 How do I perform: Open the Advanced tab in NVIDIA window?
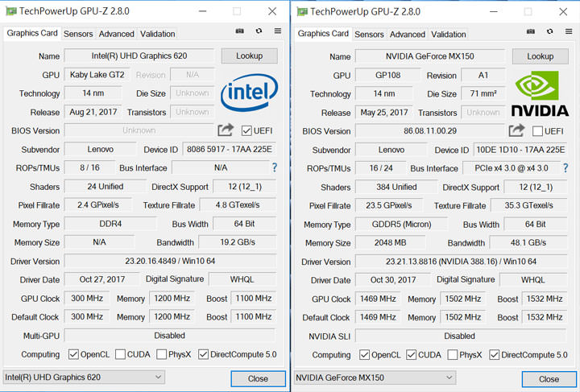[407, 34]
